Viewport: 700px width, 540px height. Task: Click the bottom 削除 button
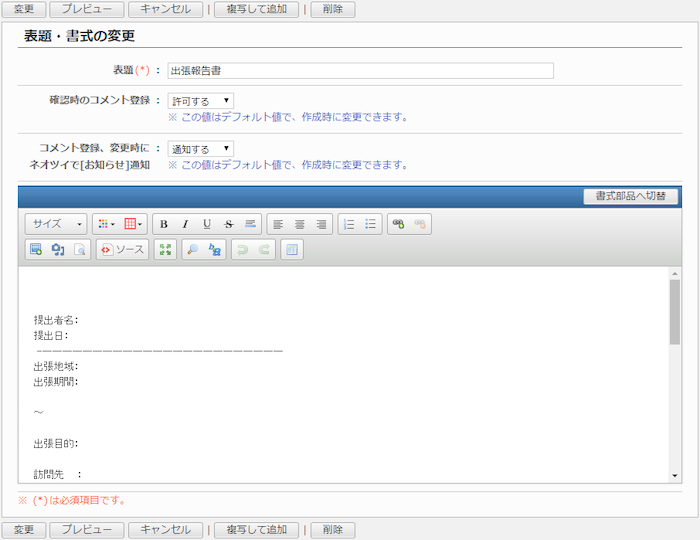pos(333,530)
